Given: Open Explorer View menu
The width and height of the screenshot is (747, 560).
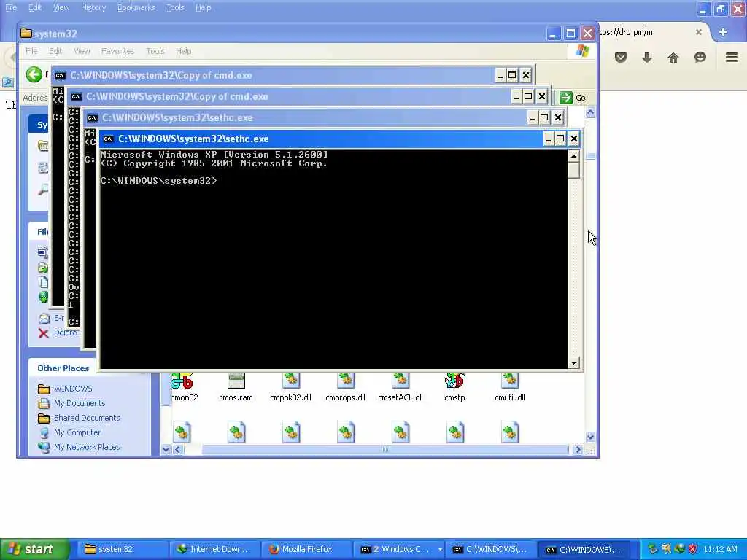Looking at the screenshot, I should point(82,51).
